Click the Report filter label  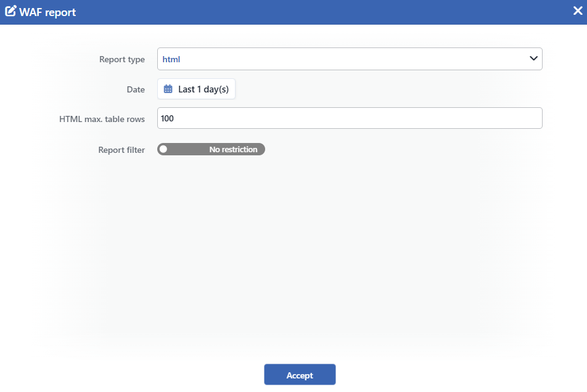tap(121, 150)
